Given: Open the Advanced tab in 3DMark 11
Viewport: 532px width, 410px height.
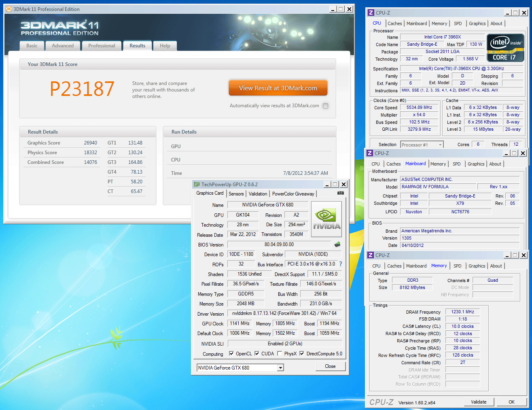Looking at the screenshot, I should (63, 46).
